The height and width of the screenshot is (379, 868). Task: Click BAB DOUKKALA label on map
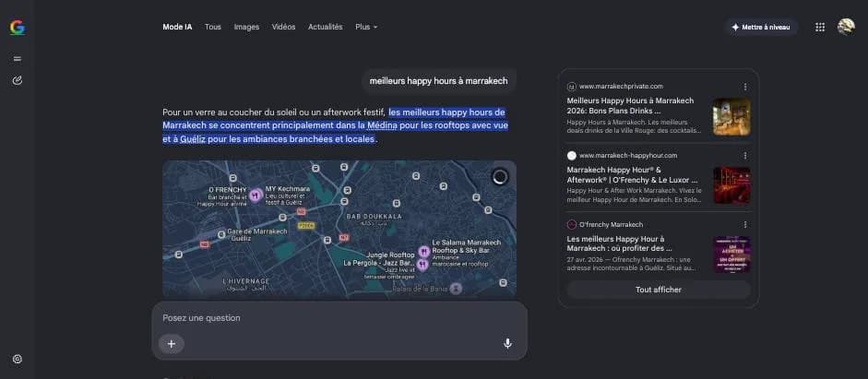tap(374, 216)
